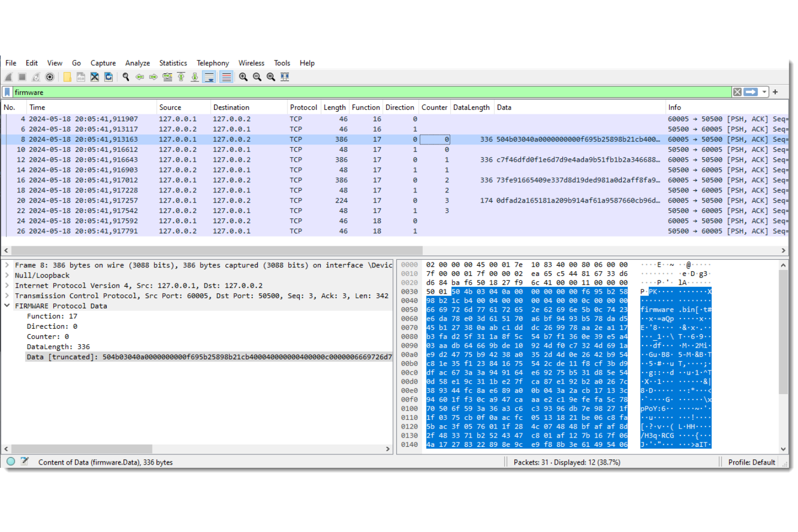798x532 pixels.
Task: Click the packet bytes vertical scrollbar
Action: point(783,331)
